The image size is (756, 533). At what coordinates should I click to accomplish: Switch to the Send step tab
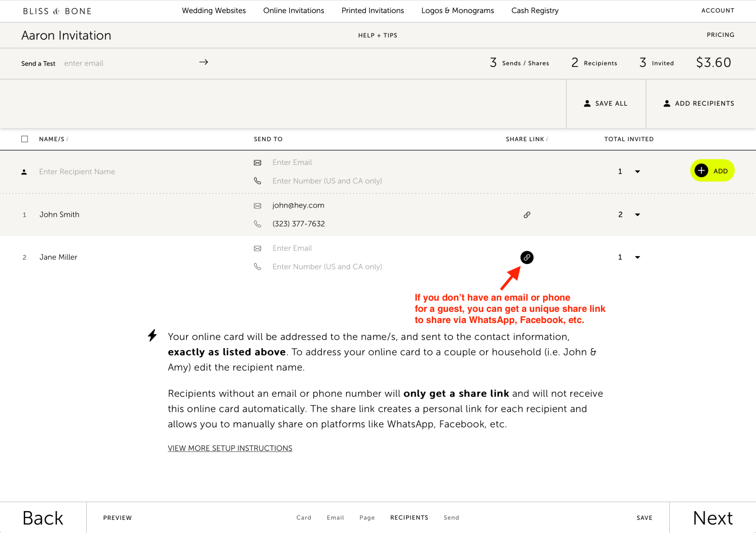(x=451, y=517)
